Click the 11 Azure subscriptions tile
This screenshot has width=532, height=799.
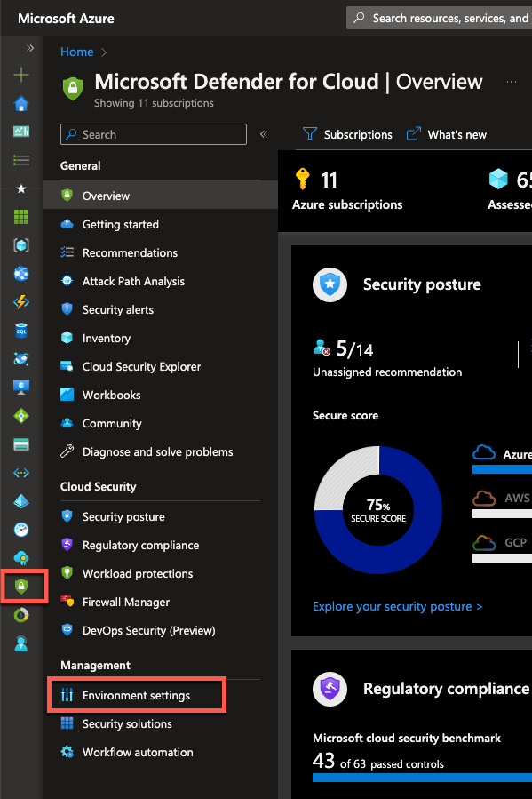[347, 189]
